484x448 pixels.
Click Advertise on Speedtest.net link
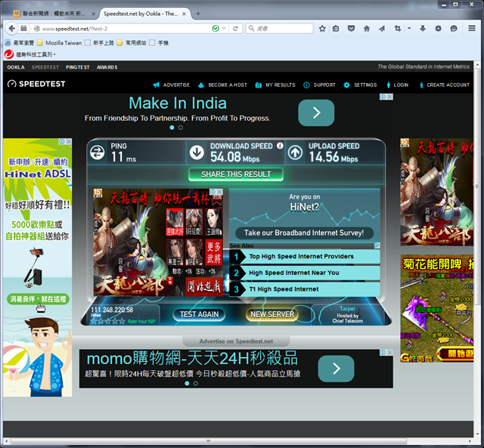236,341
